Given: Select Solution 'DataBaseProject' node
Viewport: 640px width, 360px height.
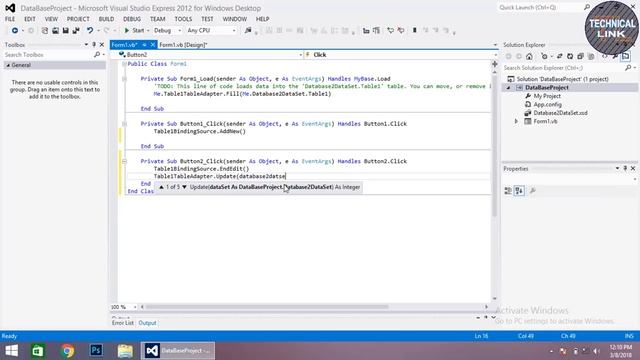Looking at the screenshot, I should click(x=562, y=79).
